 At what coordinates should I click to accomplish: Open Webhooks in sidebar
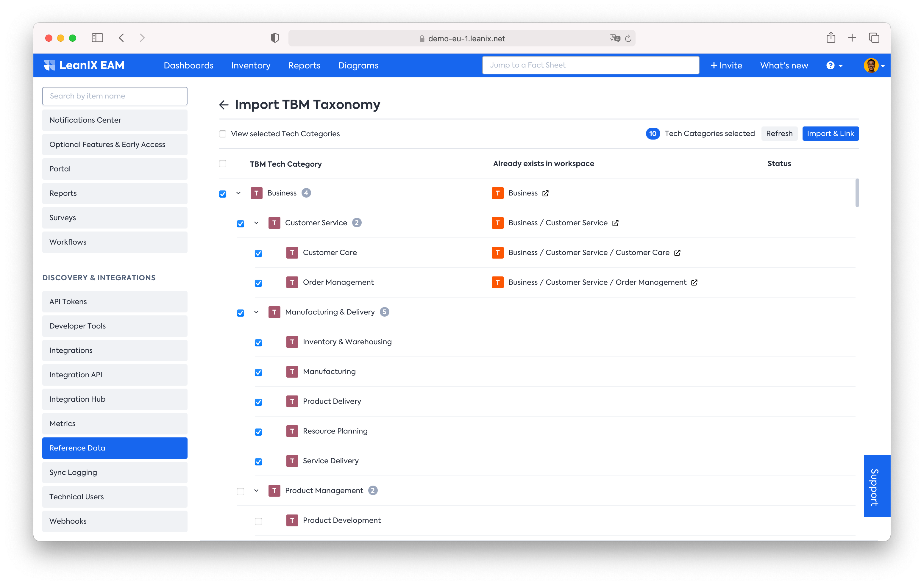pyautogui.click(x=115, y=521)
